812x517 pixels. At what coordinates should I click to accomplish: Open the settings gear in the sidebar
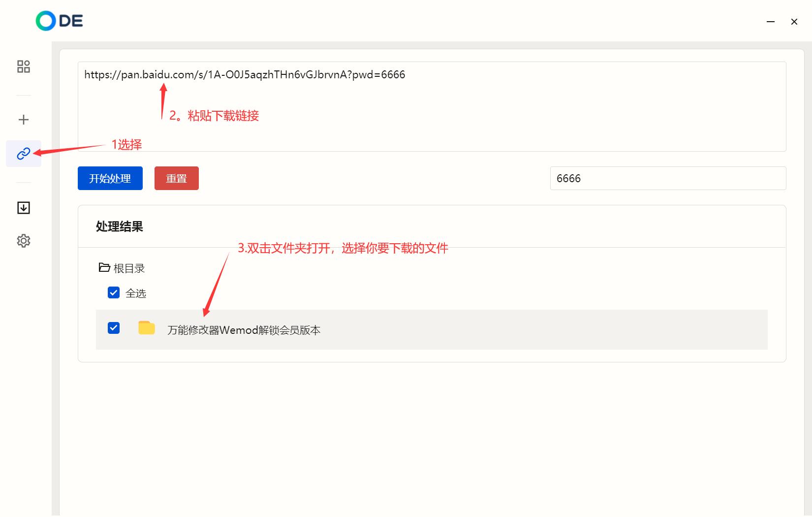tap(23, 241)
